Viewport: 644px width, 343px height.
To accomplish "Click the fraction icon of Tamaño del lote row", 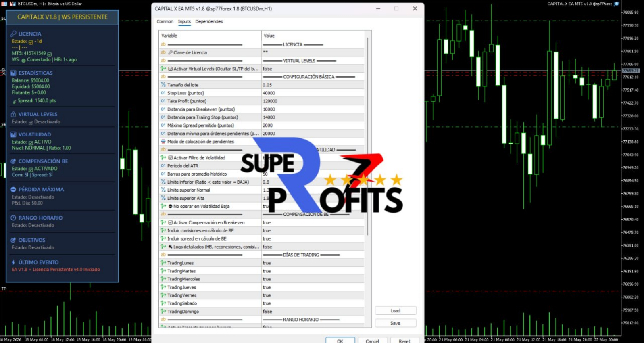I will pos(163,85).
